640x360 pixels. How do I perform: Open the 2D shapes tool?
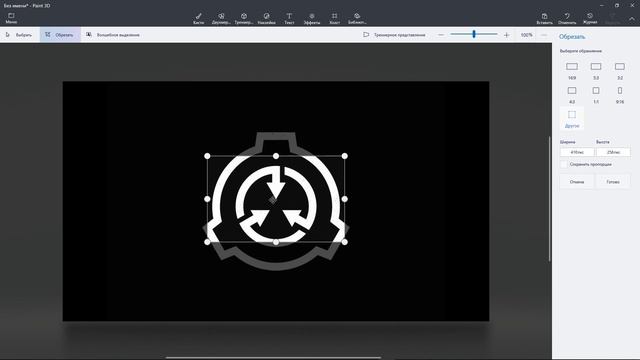point(221,18)
